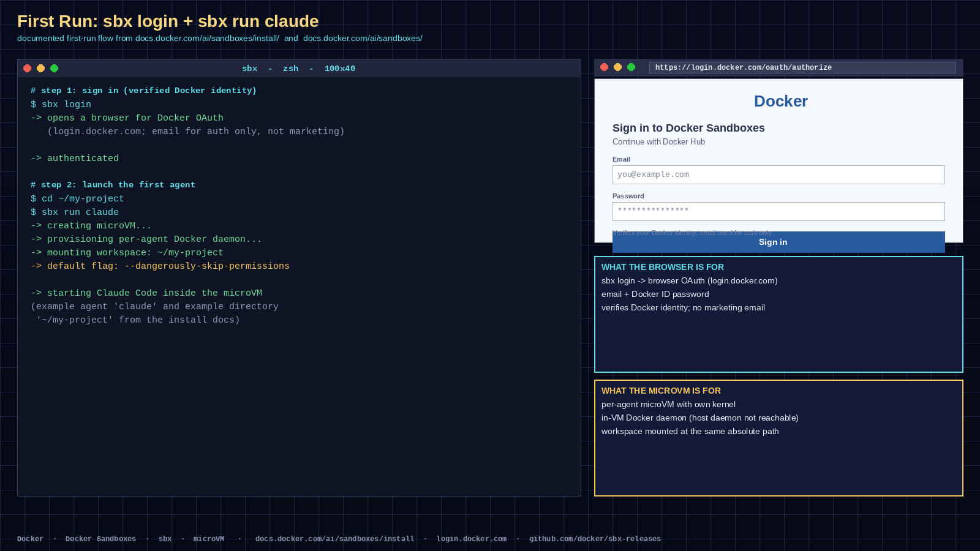The height and width of the screenshot is (551, 980).
Task: Maximize the sbx terminal window (green dot)
Action: tap(54, 68)
